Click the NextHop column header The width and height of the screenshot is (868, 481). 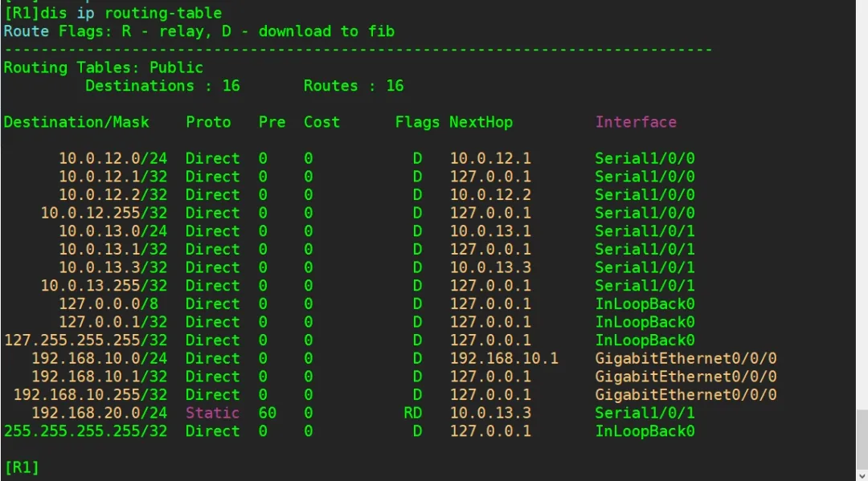[x=481, y=122]
